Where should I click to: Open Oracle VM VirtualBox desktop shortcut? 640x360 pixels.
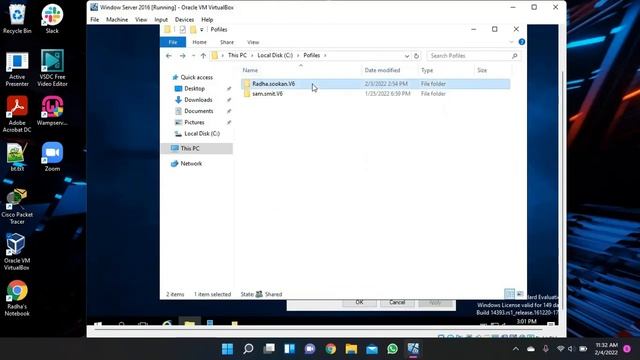(17, 252)
